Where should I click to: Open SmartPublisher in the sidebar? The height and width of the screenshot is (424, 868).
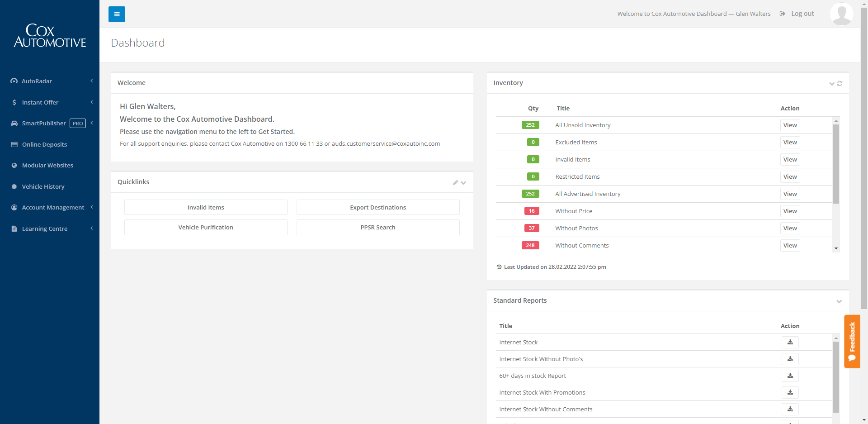click(x=44, y=123)
